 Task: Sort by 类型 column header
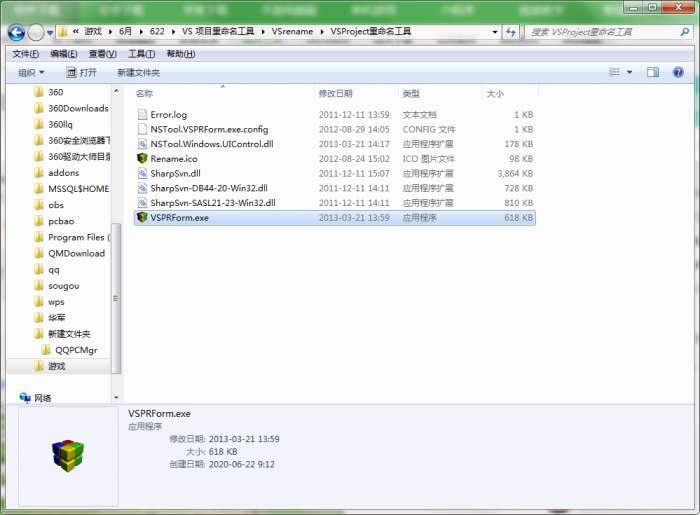click(411, 94)
